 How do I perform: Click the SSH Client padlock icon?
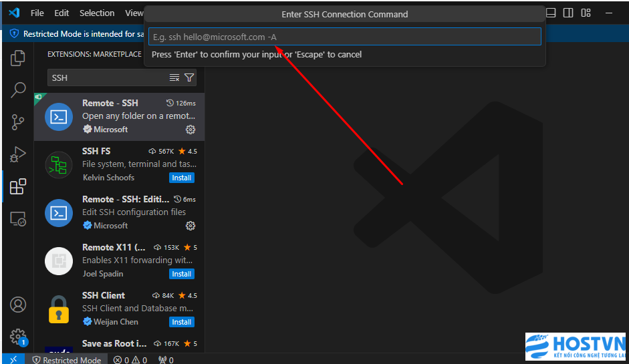59,309
